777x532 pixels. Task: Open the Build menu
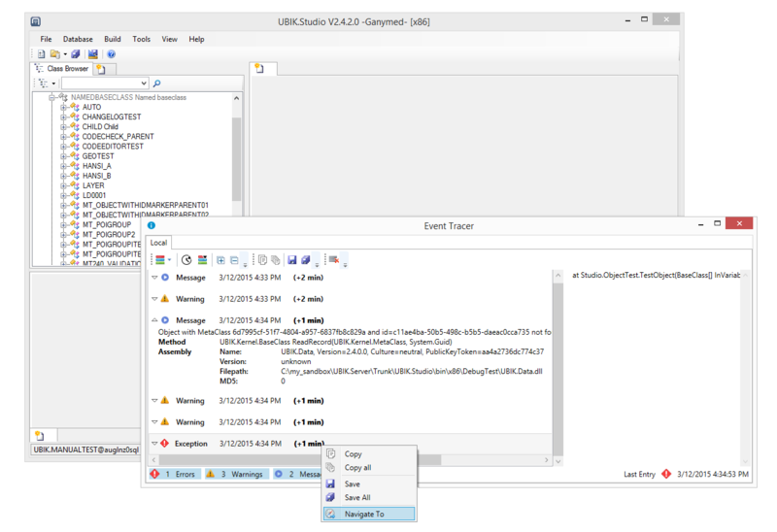pyautogui.click(x=113, y=39)
